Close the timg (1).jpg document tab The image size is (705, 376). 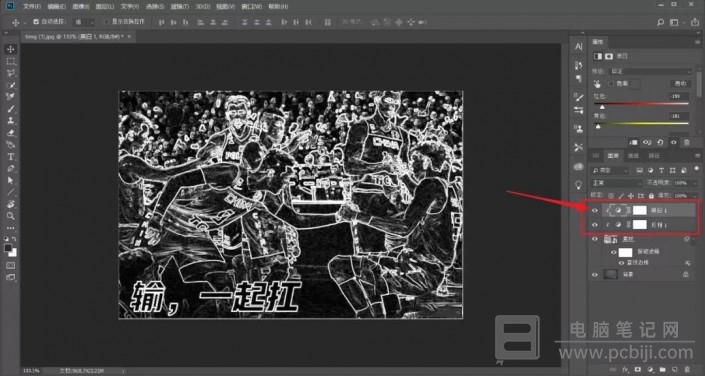click(x=129, y=37)
